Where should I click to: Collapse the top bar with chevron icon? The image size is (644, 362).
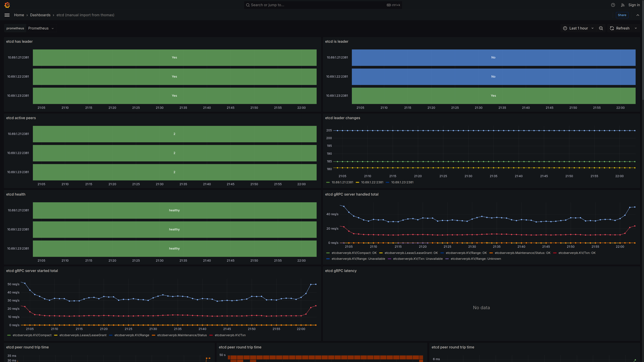(638, 15)
